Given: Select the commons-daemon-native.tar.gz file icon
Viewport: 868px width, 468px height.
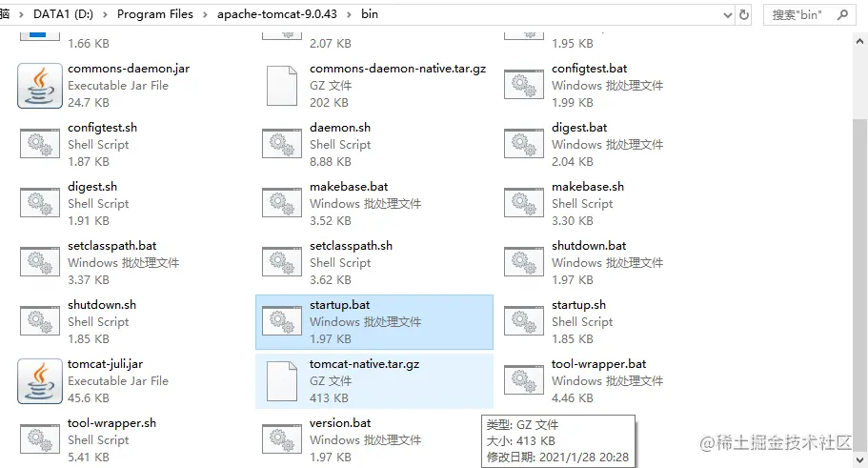Looking at the screenshot, I should [282, 85].
